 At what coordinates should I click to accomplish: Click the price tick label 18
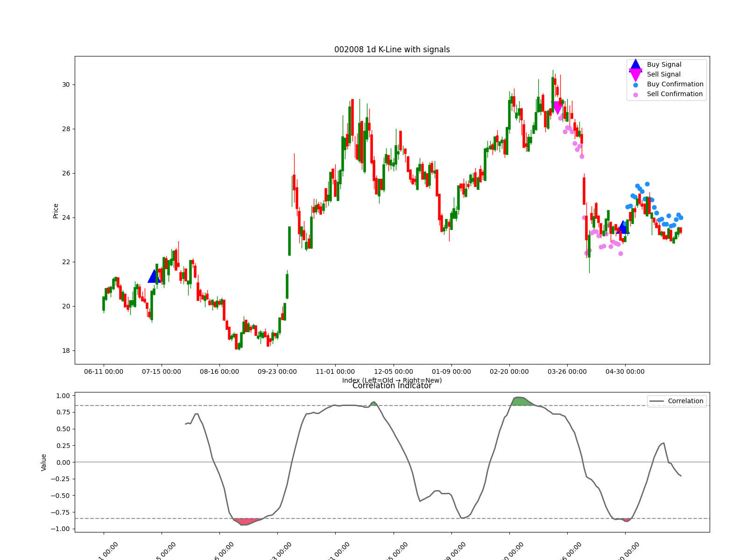(x=66, y=350)
